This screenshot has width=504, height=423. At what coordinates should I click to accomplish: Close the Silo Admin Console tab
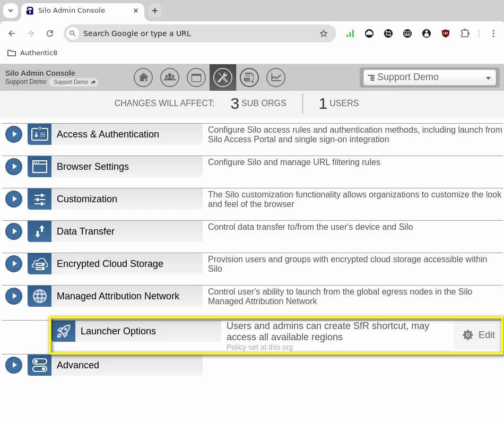[x=136, y=11]
